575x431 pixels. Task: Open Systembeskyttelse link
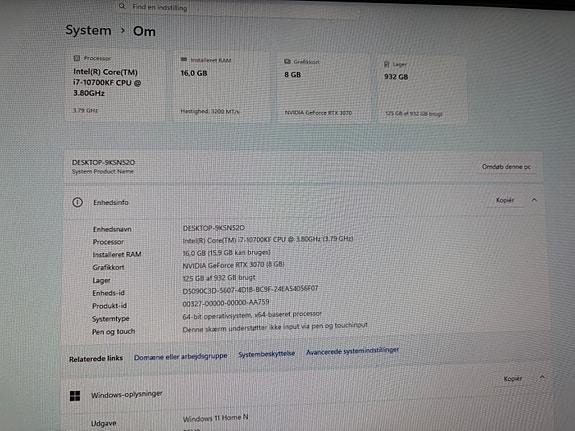click(267, 354)
